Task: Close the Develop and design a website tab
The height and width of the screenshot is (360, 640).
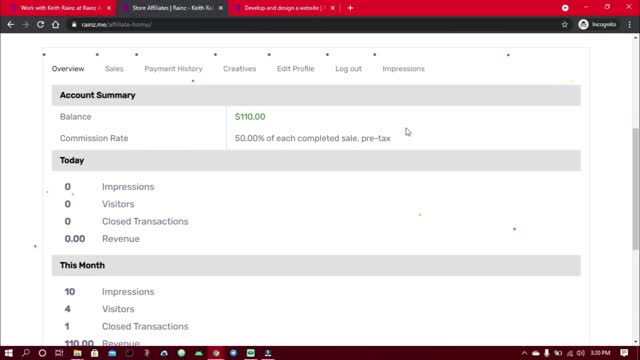Action: pos(333,8)
